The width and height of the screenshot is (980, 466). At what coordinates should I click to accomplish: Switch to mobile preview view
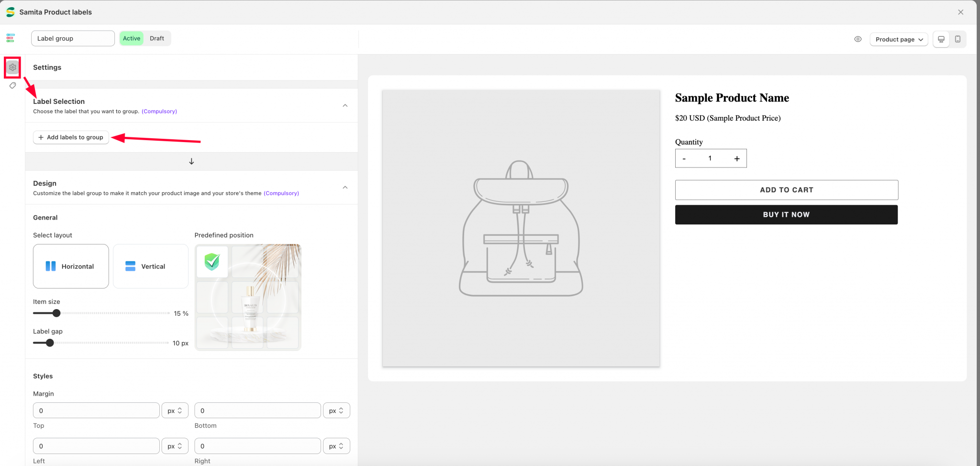pyautogui.click(x=958, y=39)
